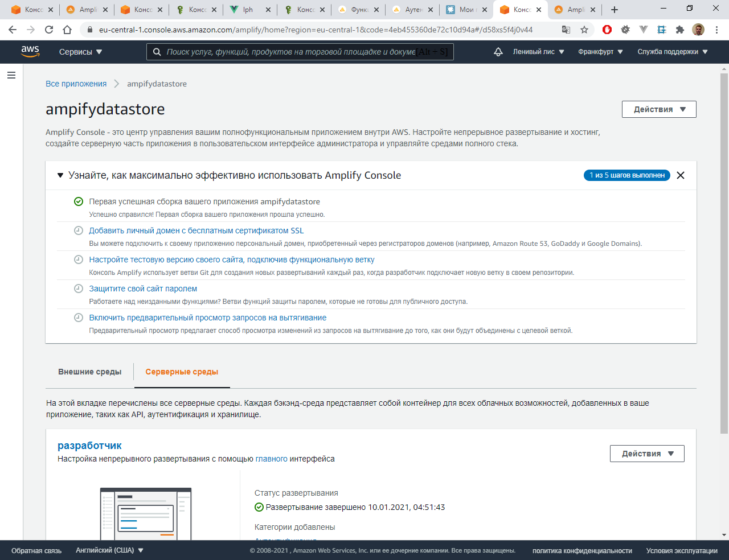
Task: Open the Франкфурт region selector
Action: click(x=600, y=52)
